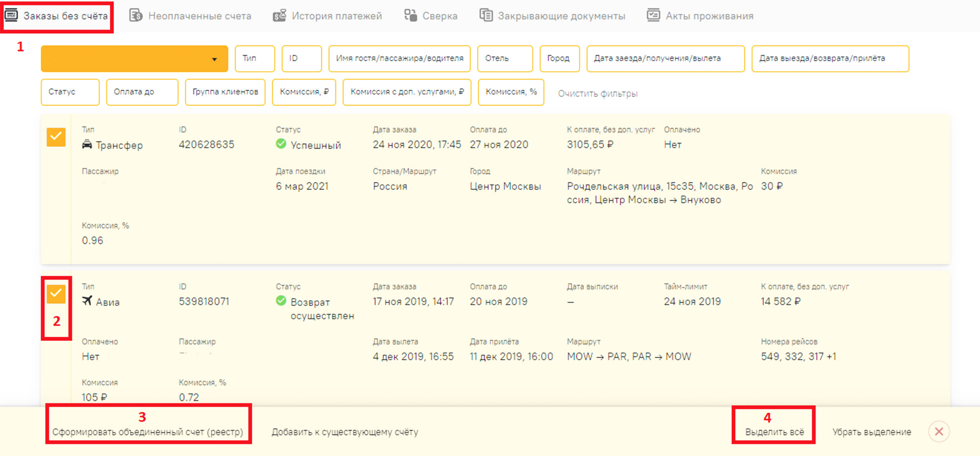Click the Имя гостя/пассажира/водителя filter field
Image resolution: width=980 pixels, height=456 pixels.
tap(399, 58)
